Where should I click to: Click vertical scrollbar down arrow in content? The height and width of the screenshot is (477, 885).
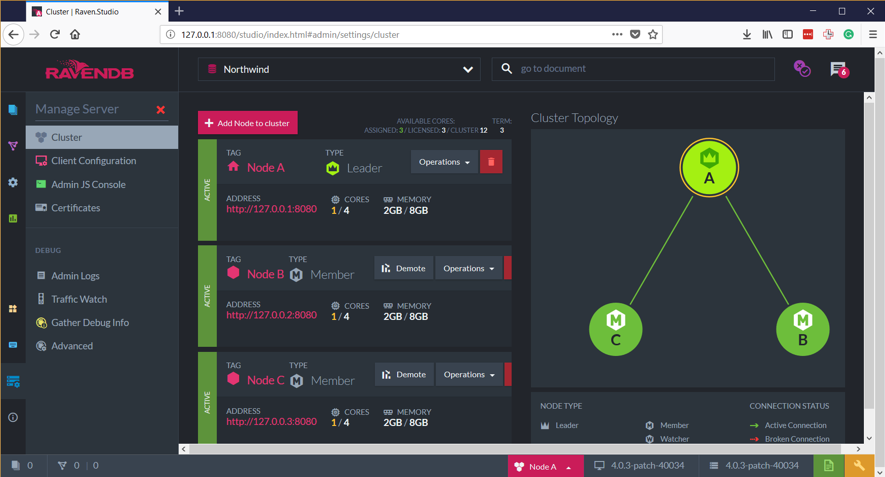click(x=869, y=438)
